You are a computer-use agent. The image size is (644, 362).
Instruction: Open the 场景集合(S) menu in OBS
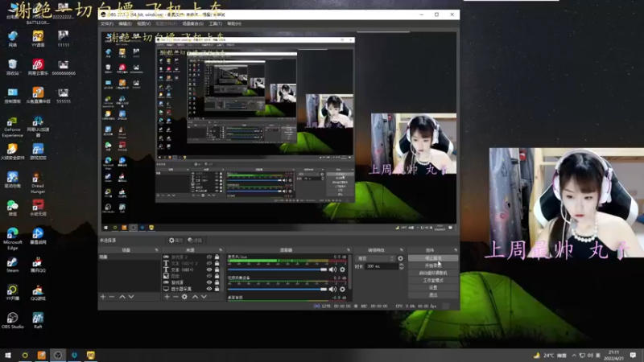(192, 24)
